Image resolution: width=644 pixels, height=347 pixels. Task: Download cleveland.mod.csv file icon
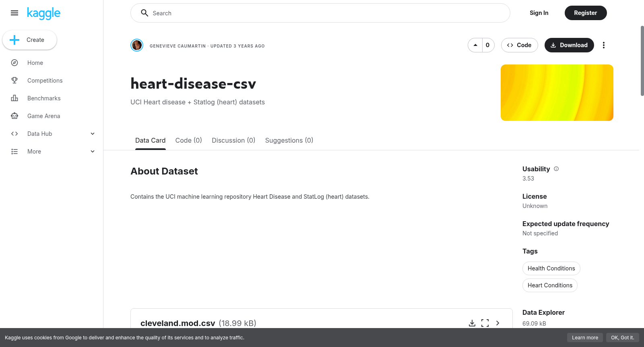coord(472,323)
